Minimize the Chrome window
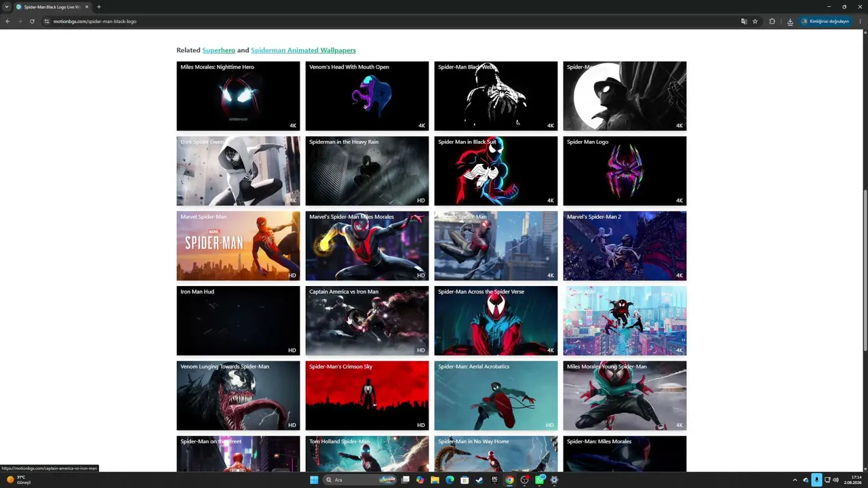Image resolution: width=868 pixels, height=488 pixels. pos(829,7)
